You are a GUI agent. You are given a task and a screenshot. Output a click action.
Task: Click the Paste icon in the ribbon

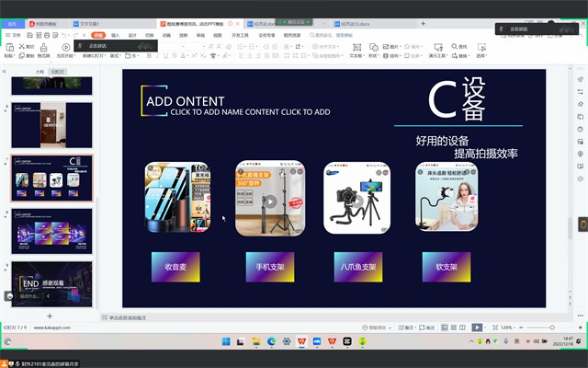pyautogui.click(x=10, y=47)
